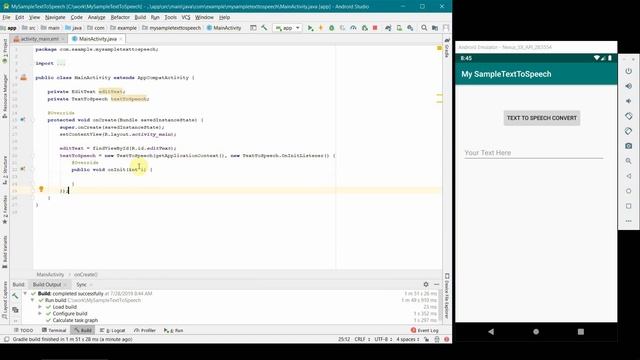Collapse the 'Build: completed successfully' tree node
This screenshot has width=640, height=360.
pyautogui.click(x=25, y=293)
